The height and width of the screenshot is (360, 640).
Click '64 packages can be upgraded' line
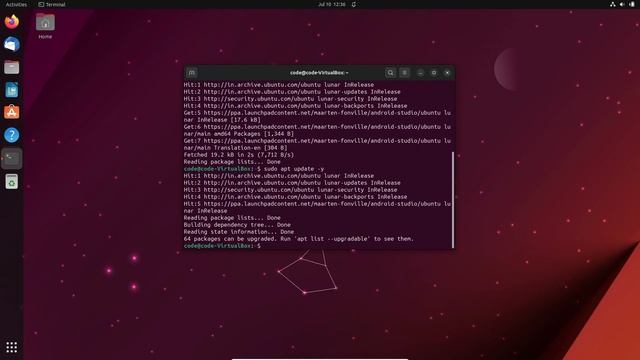tap(299, 239)
